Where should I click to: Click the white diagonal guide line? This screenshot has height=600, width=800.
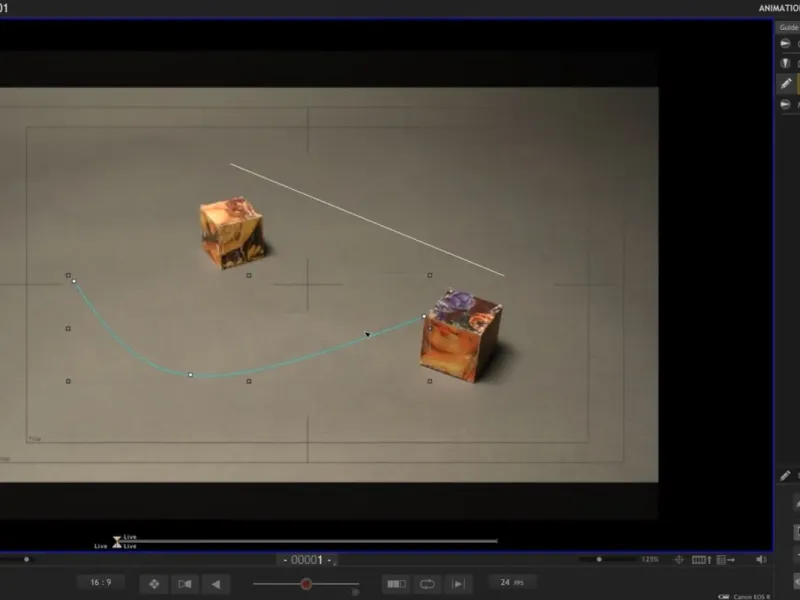tap(367, 220)
